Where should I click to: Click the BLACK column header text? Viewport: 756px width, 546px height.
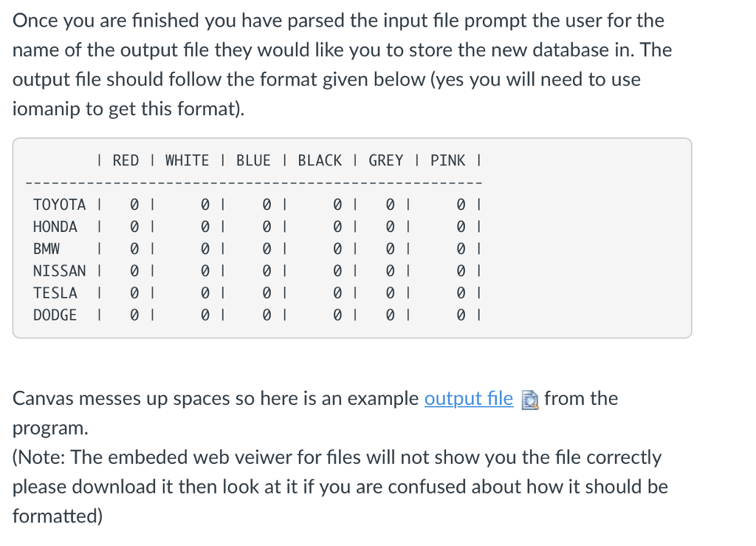(x=320, y=160)
